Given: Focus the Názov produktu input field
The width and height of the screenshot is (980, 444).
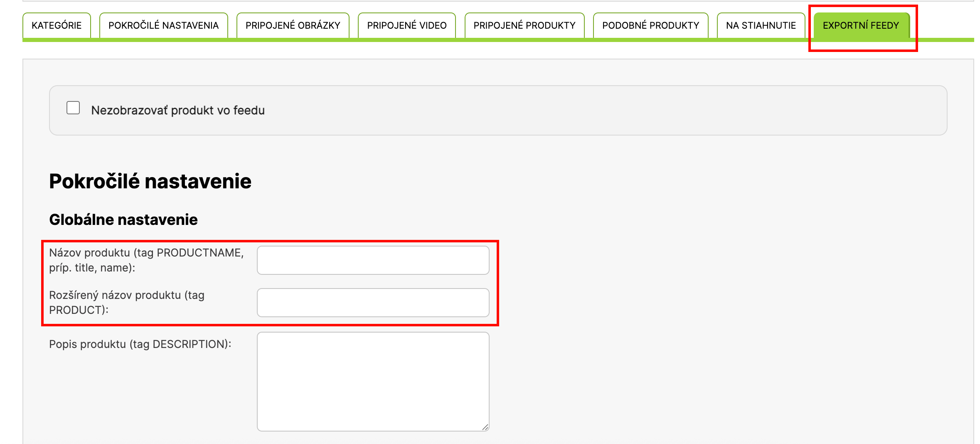Looking at the screenshot, I should click(373, 260).
